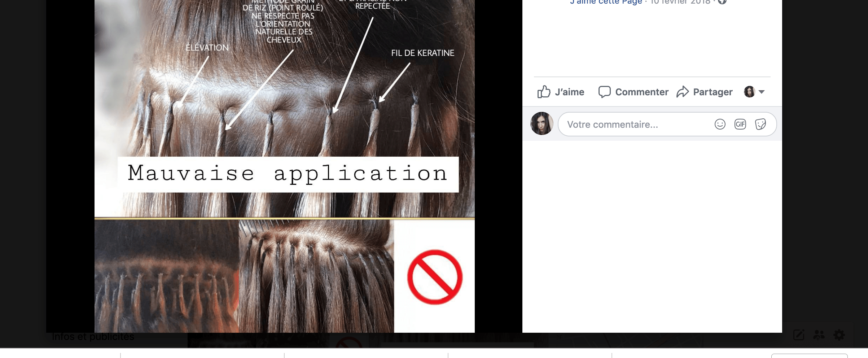Click the Commenter text button
This screenshot has height=358, width=868.
coord(642,92)
